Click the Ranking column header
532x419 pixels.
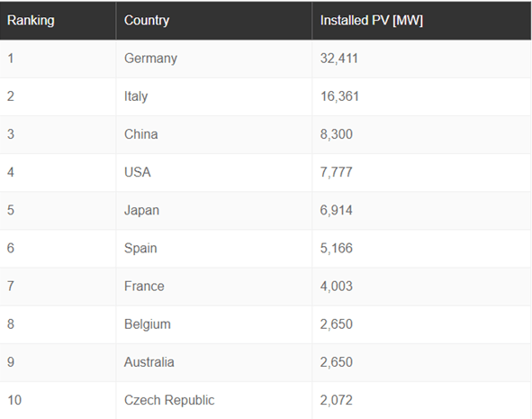(58, 21)
